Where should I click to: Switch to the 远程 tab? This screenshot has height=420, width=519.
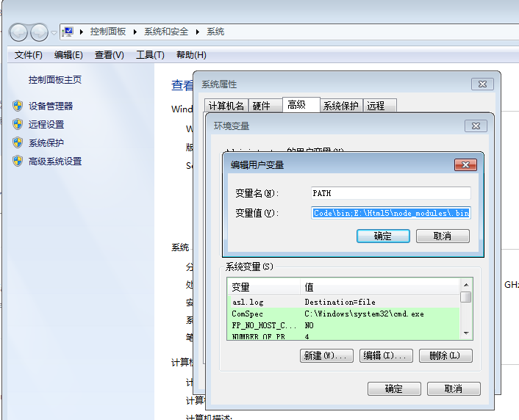tap(379, 106)
